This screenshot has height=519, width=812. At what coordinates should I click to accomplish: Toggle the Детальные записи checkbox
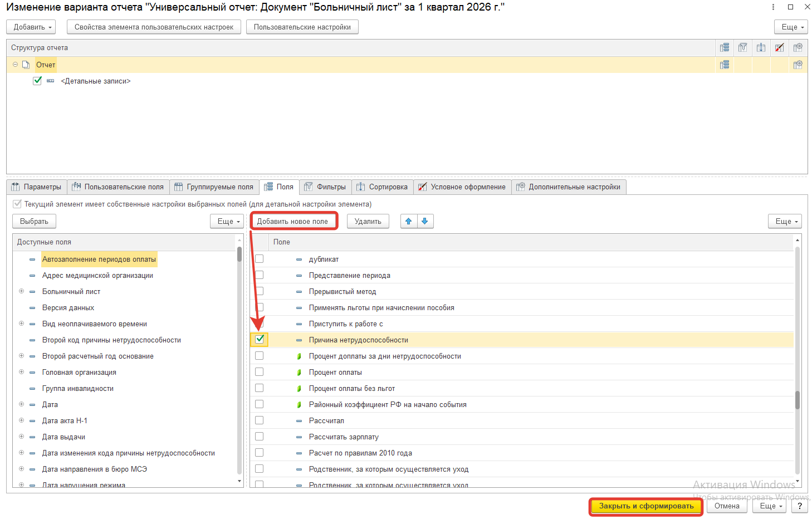(37, 81)
